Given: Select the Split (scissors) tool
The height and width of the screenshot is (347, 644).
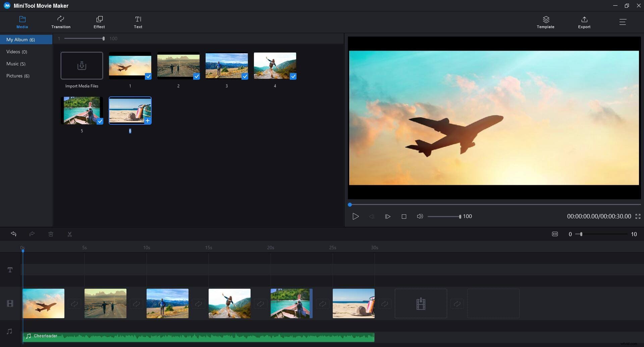Looking at the screenshot, I should tap(69, 234).
